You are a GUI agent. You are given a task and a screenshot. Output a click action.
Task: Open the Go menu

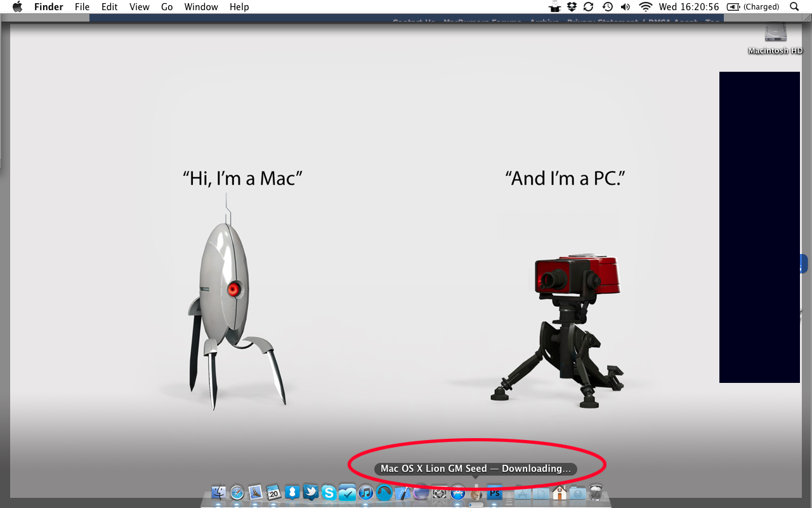coord(167,7)
